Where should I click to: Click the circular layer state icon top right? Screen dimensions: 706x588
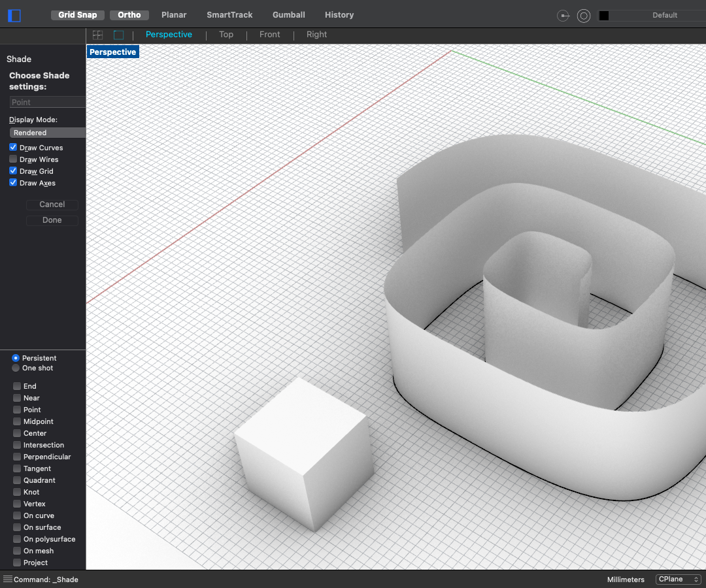[x=583, y=15]
